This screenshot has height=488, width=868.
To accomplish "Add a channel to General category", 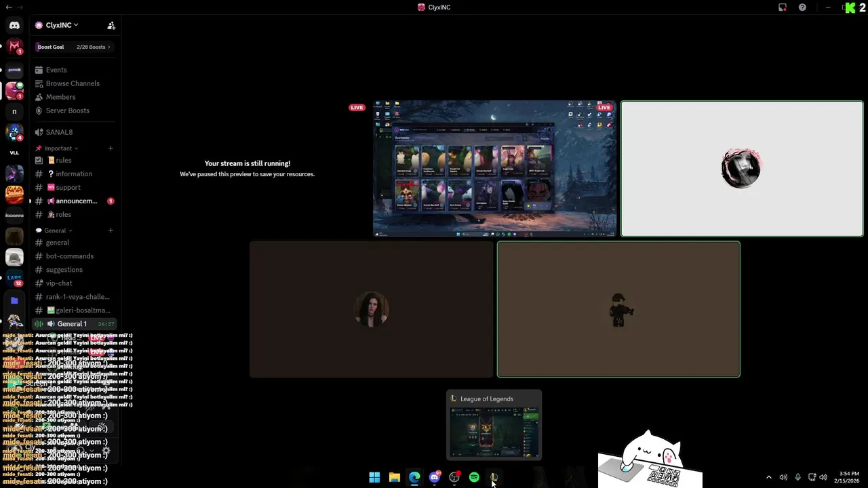I will pos(111,230).
